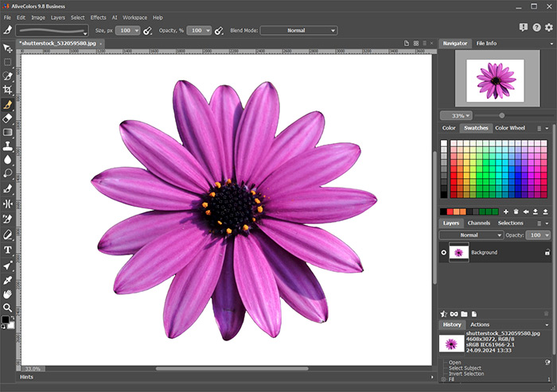Toggle pressure control for Opacity
This screenshot has width=557, height=392.
point(219,31)
